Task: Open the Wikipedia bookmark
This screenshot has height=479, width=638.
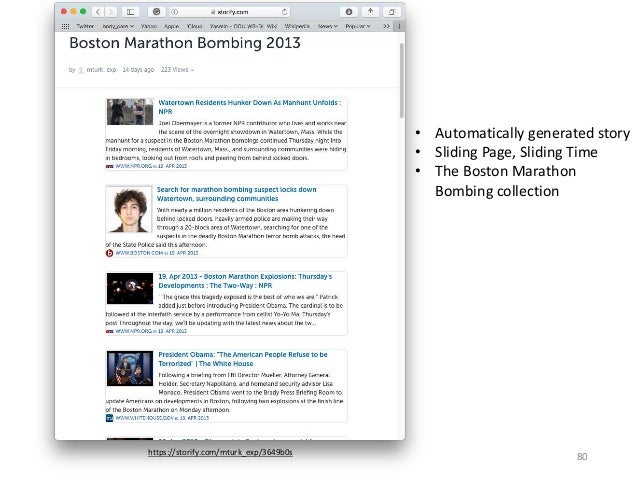Action: 297,26
